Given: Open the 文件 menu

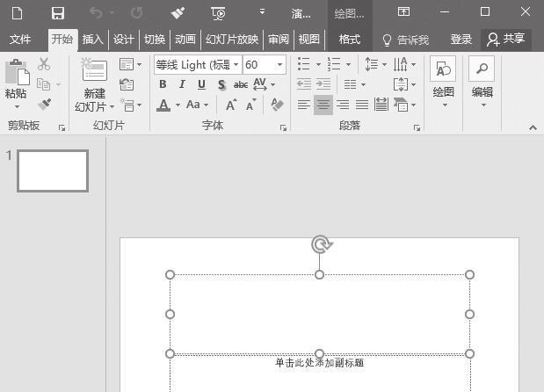Looking at the screenshot, I should click(20, 40).
